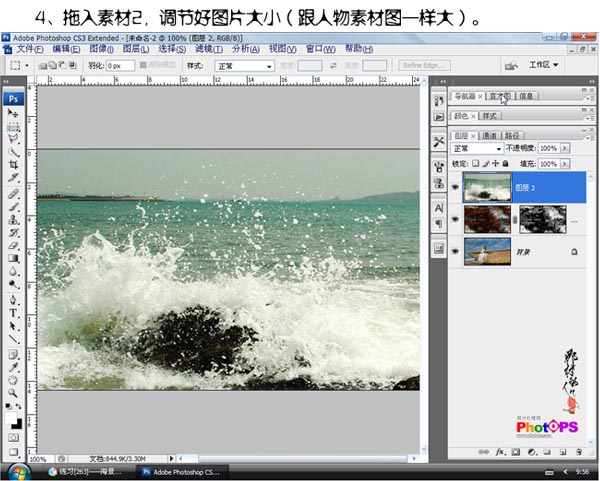The height and width of the screenshot is (481, 600).
Task: Open Adobe Photoshop taskbar button
Action: tap(183, 469)
